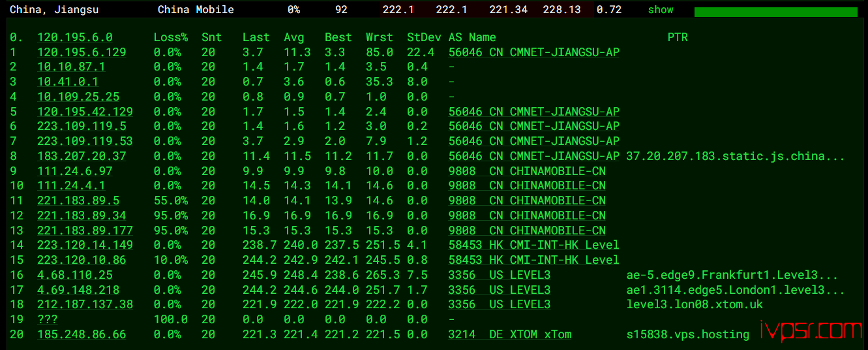The width and height of the screenshot is (868, 350).
Task: Click the ??? unknown hop 19 link
Action: (48, 319)
